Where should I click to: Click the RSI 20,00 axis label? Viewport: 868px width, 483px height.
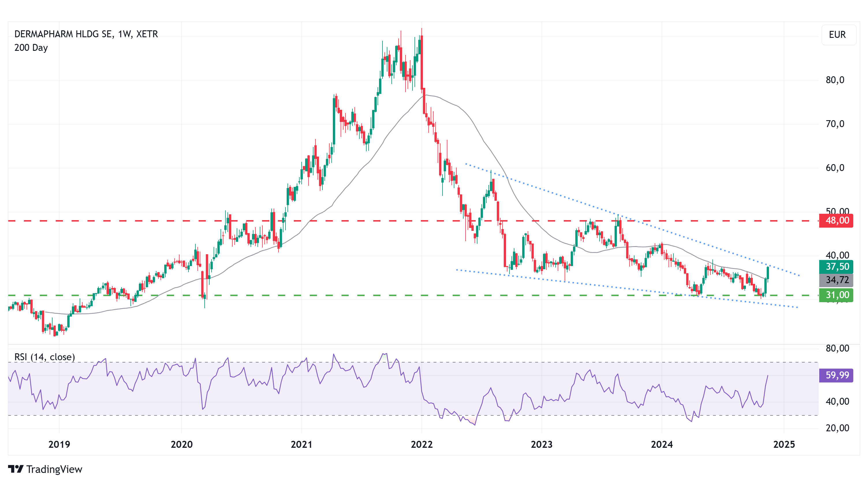coord(837,428)
